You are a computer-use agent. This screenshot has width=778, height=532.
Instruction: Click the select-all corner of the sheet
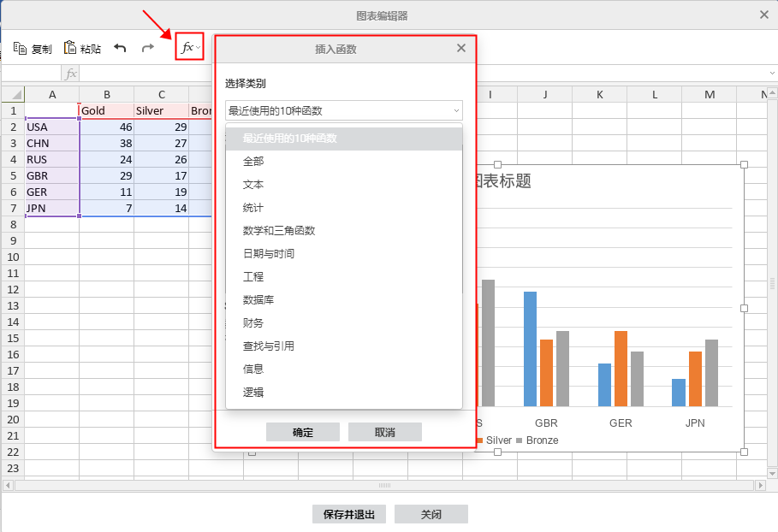click(x=14, y=94)
